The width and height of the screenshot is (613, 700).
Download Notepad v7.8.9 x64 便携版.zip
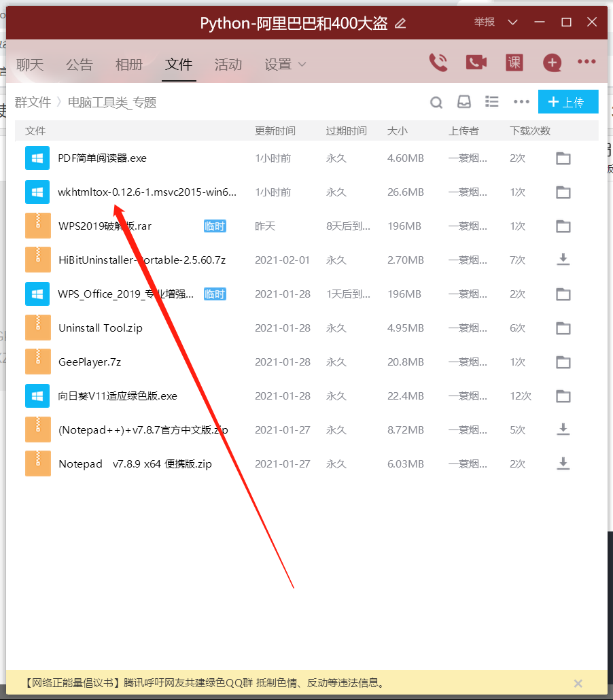point(563,463)
